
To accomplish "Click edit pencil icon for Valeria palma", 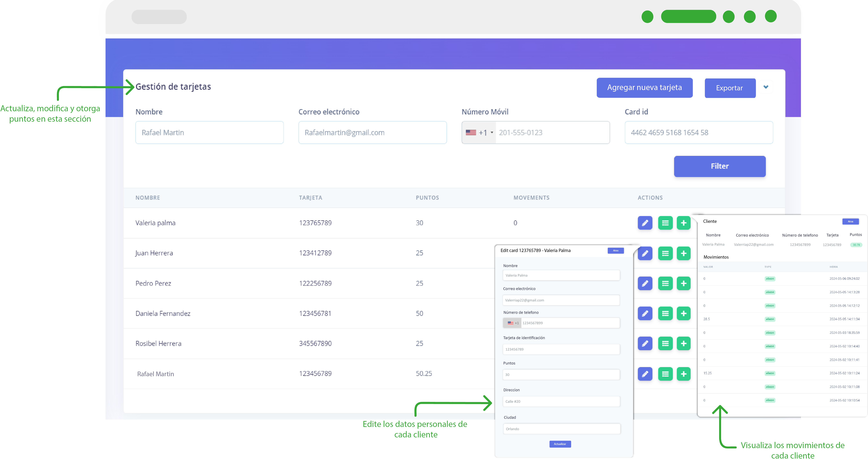I will [x=645, y=223].
